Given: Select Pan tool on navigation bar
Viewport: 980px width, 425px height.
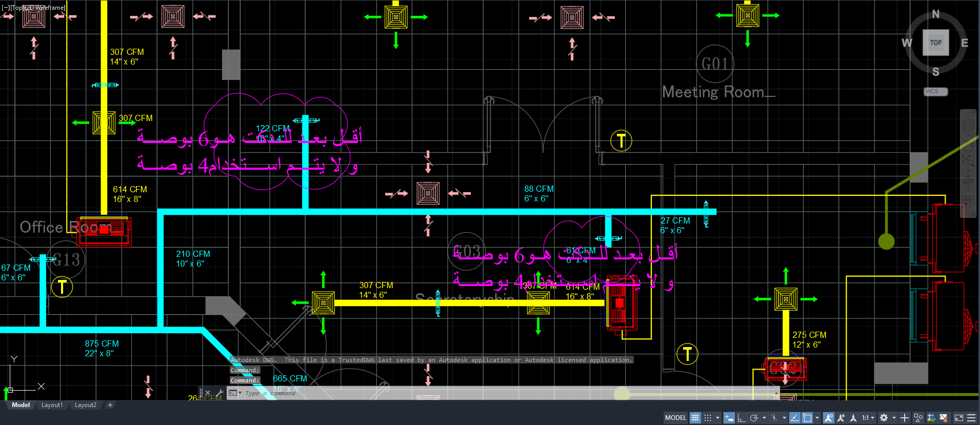Looking at the screenshot, I should [968, 146].
